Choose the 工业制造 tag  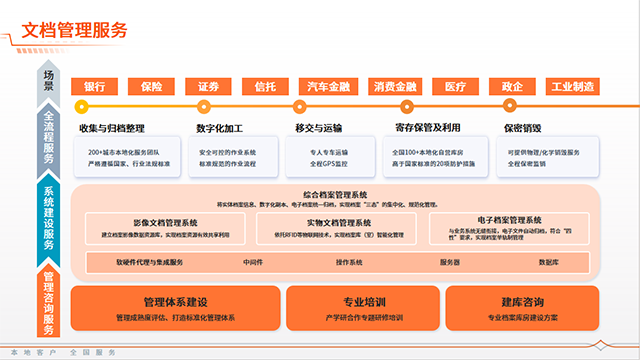(573, 87)
